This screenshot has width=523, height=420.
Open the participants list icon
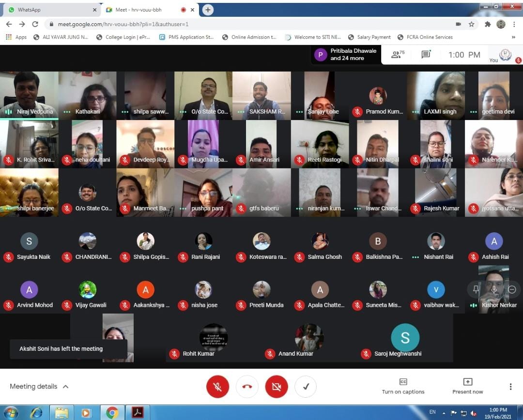tap(398, 55)
